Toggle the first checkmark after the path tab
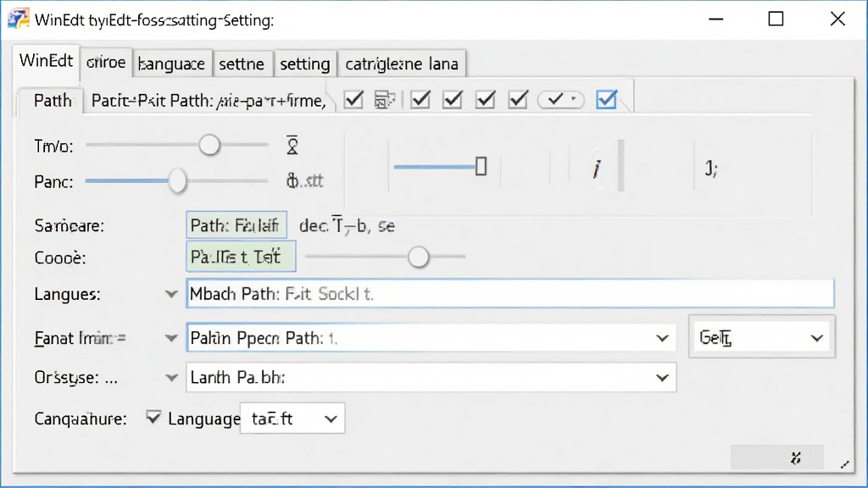868x488 pixels. pos(353,100)
